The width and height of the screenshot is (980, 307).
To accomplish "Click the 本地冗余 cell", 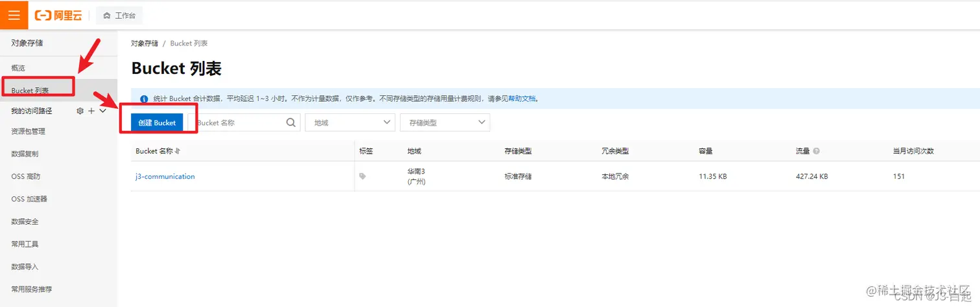I will tap(615, 176).
